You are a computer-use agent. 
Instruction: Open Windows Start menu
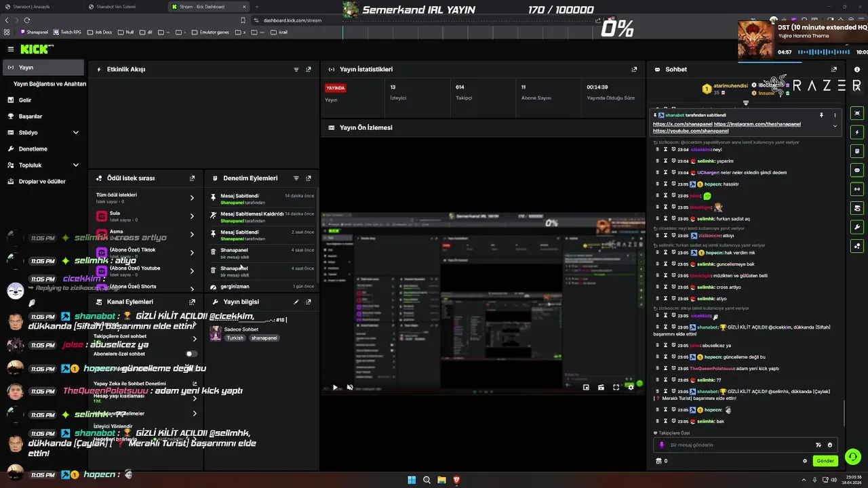(412, 480)
